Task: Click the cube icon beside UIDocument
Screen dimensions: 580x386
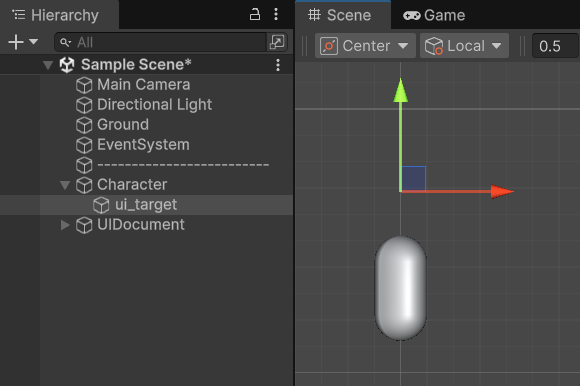Action: [84, 225]
